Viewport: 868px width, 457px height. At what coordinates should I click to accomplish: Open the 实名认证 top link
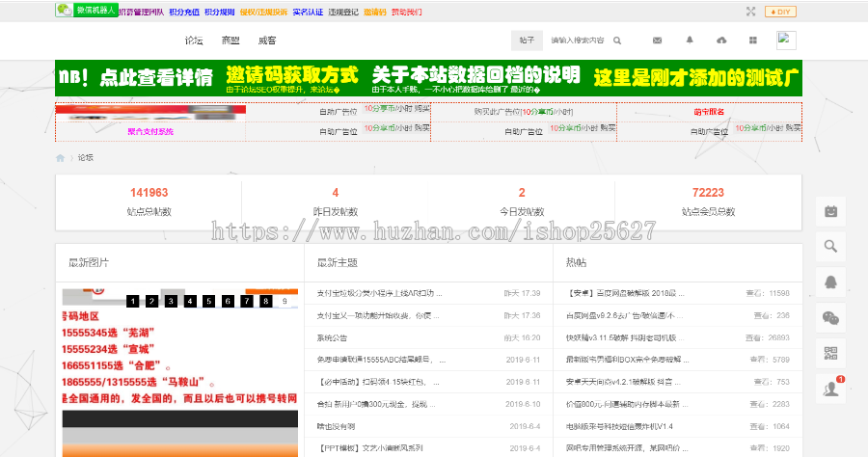309,13
